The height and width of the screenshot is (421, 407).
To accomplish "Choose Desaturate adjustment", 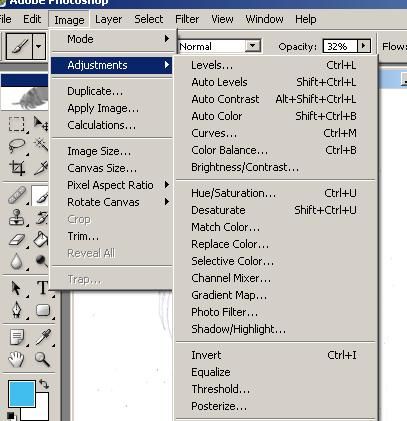I will click(275, 210).
